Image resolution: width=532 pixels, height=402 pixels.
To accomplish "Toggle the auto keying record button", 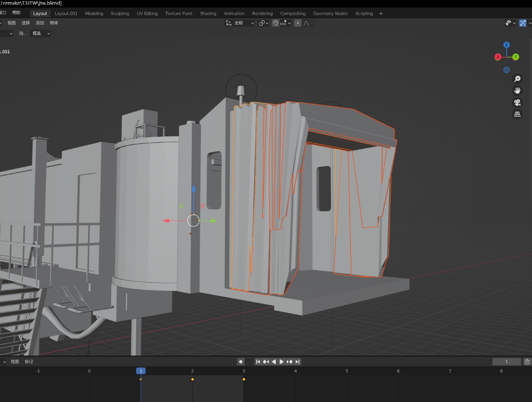I will point(241,362).
